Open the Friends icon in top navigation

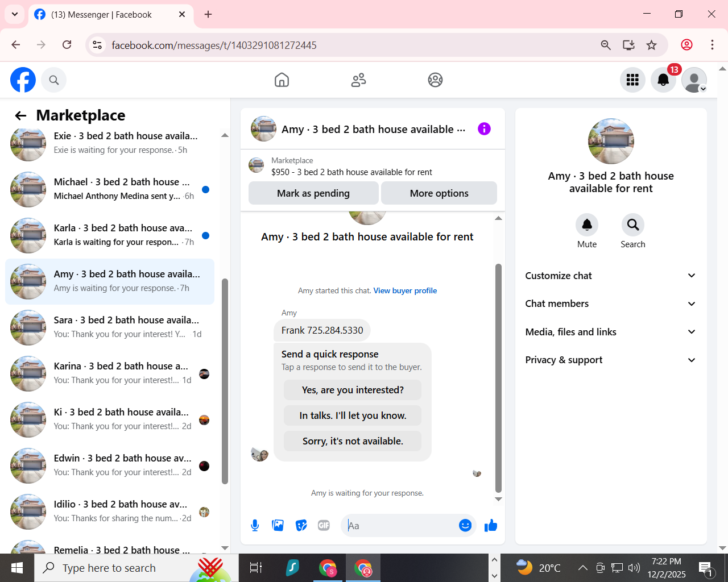click(x=358, y=80)
